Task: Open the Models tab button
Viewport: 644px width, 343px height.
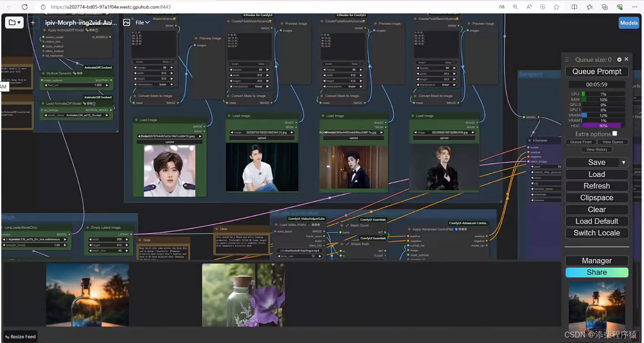Action: point(629,23)
